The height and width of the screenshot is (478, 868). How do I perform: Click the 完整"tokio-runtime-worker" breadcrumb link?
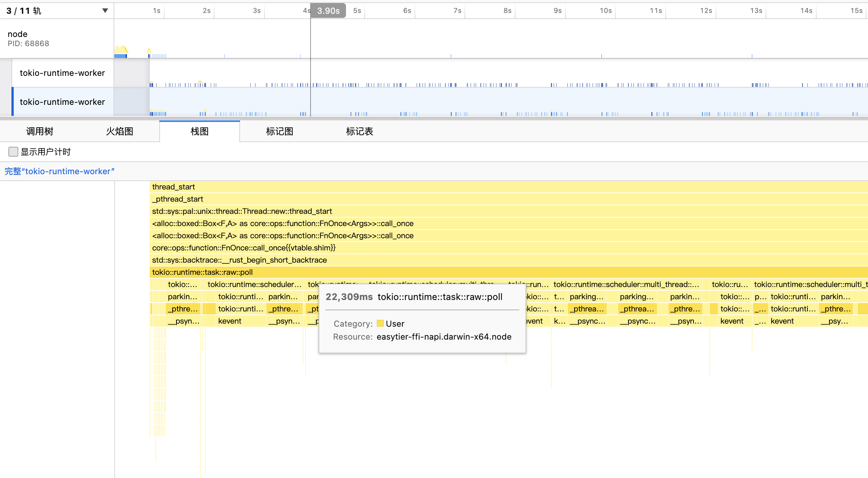click(x=59, y=172)
